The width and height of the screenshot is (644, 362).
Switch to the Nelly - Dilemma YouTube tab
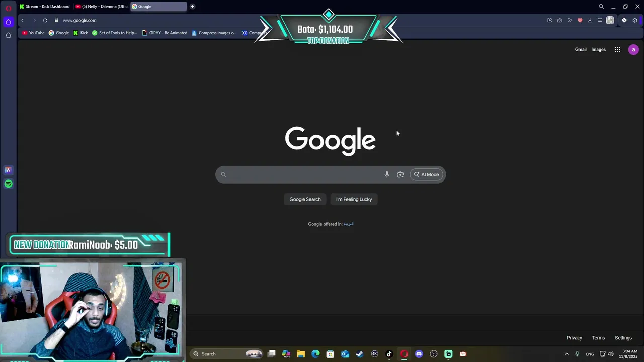(102, 7)
